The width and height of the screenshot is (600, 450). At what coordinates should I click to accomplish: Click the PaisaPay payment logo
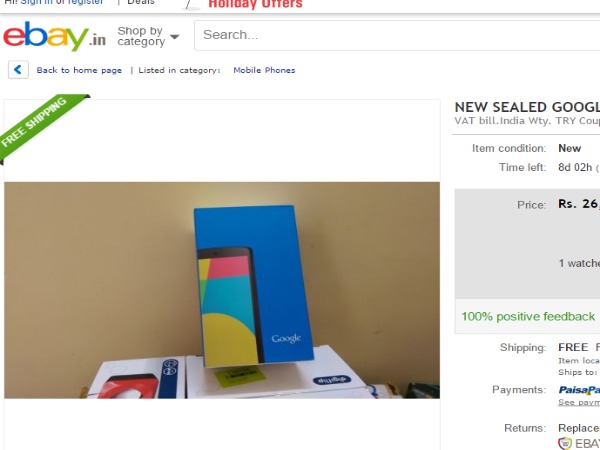pos(579,390)
